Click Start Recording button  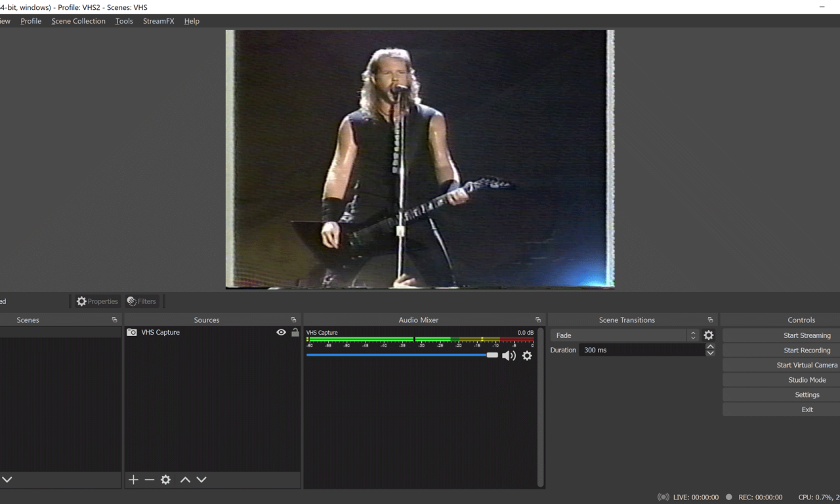tap(807, 350)
